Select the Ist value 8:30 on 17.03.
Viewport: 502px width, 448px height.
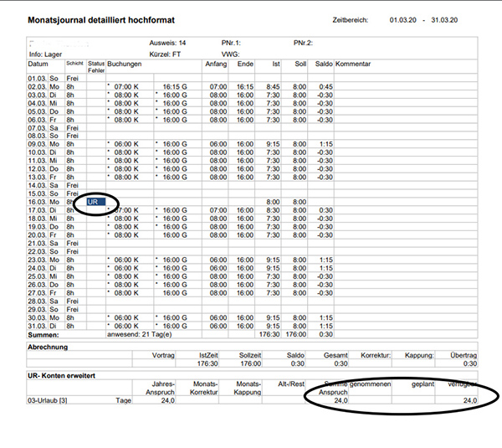pyautogui.click(x=273, y=210)
